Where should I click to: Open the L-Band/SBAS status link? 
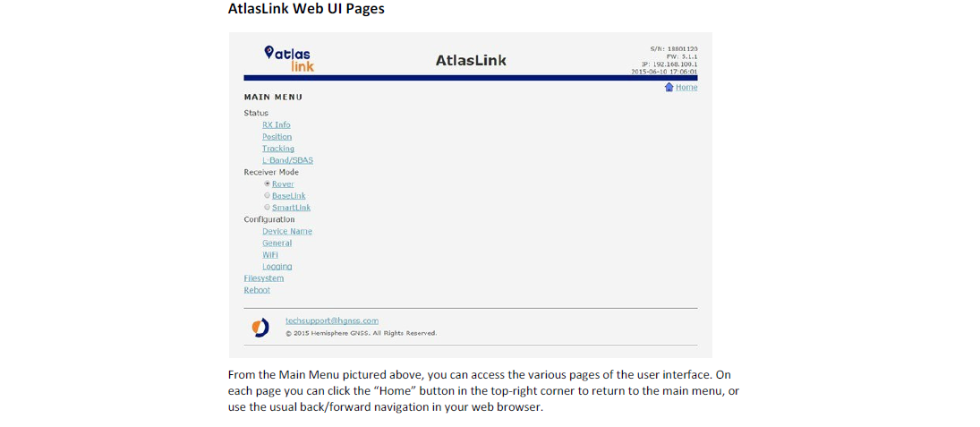pyautogui.click(x=287, y=160)
